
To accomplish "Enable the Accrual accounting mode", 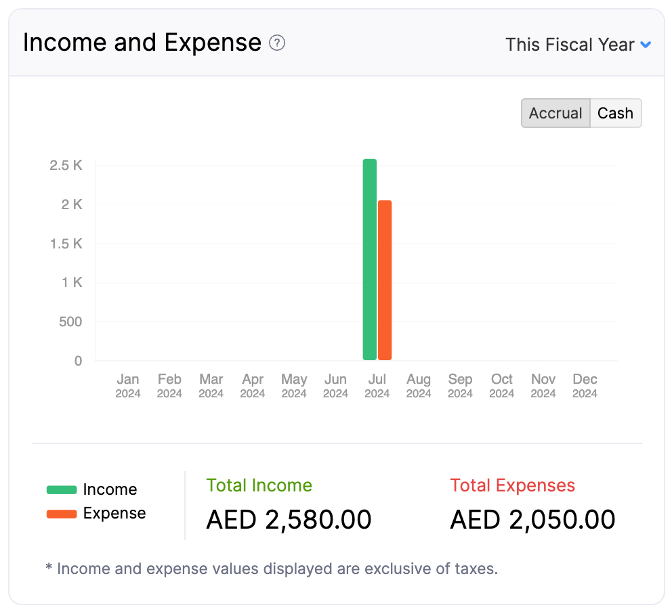I will coord(555,113).
